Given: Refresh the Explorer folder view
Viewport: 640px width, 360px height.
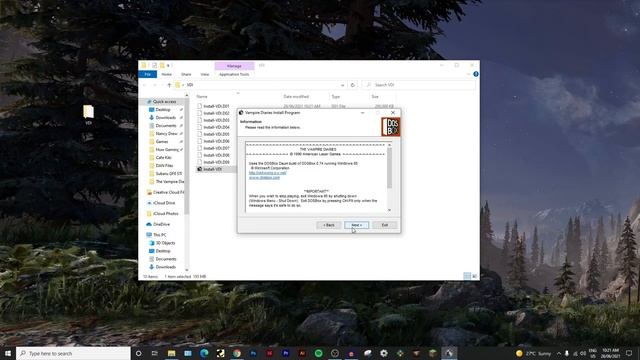Looking at the screenshot, I should [x=353, y=85].
